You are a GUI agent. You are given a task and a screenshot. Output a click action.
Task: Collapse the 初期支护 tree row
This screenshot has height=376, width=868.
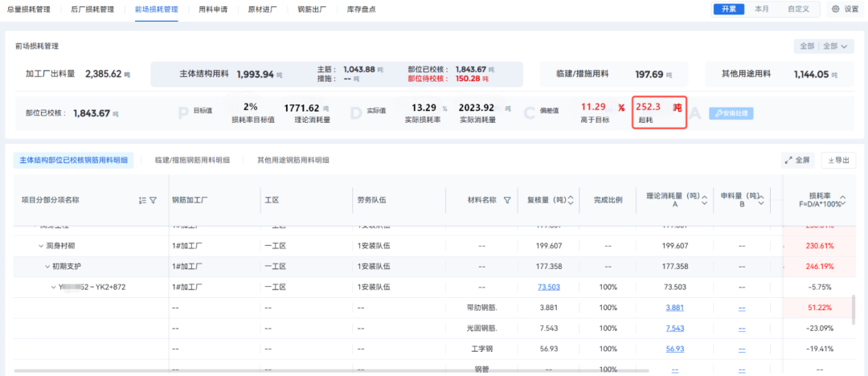pos(47,267)
